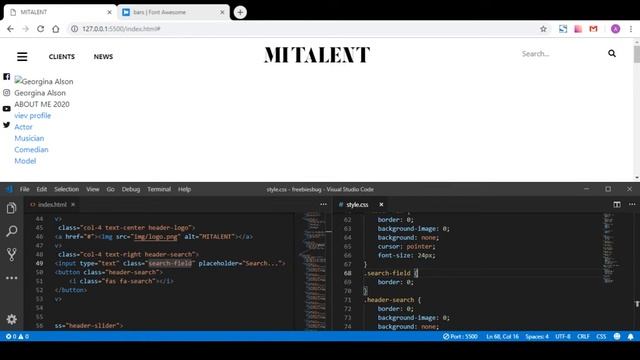Open the Musician category link

point(29,138)
